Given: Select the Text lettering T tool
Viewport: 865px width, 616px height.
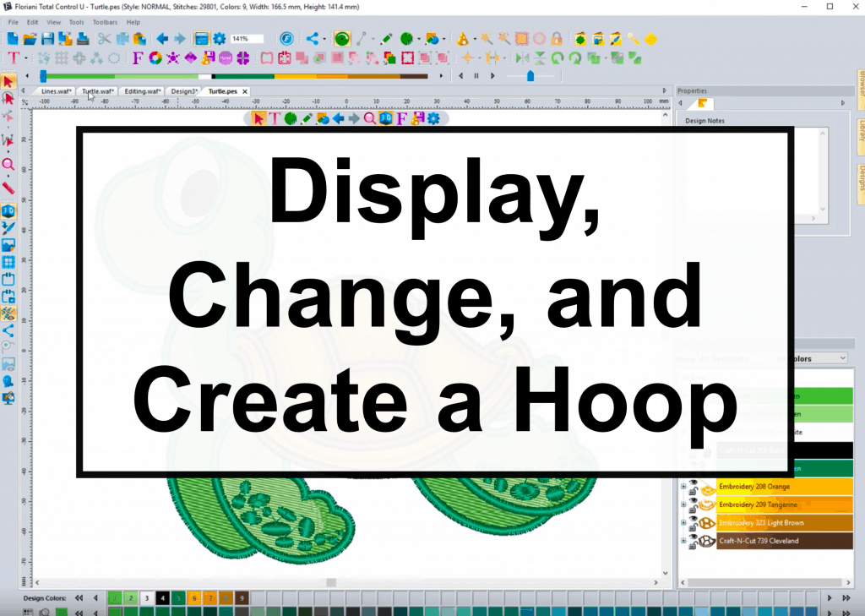Looking at the screenshot, I should pyautogui.click(x=14, y=57).
